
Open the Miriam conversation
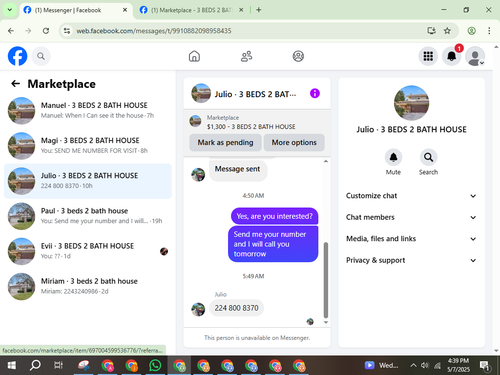click(88, 286)
